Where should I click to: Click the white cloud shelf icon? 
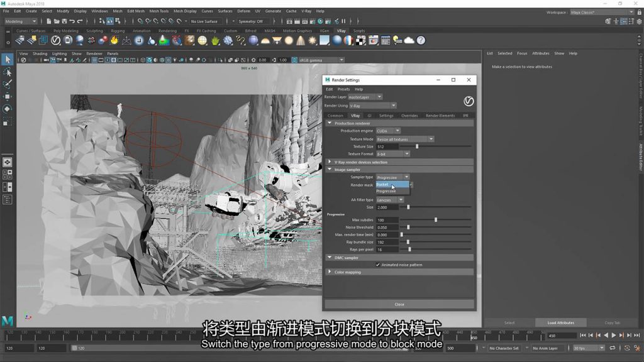tap(409, 40)
